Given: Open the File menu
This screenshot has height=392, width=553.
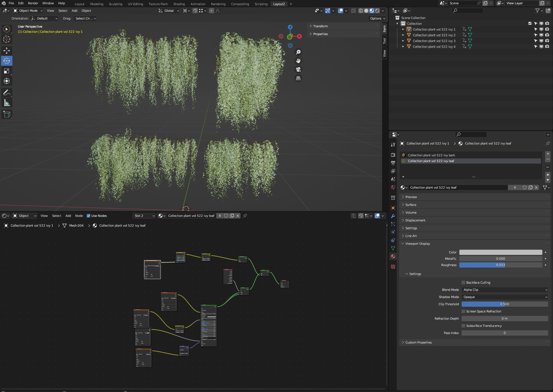Looking at the screenshot, I should (x=11, y=3).
